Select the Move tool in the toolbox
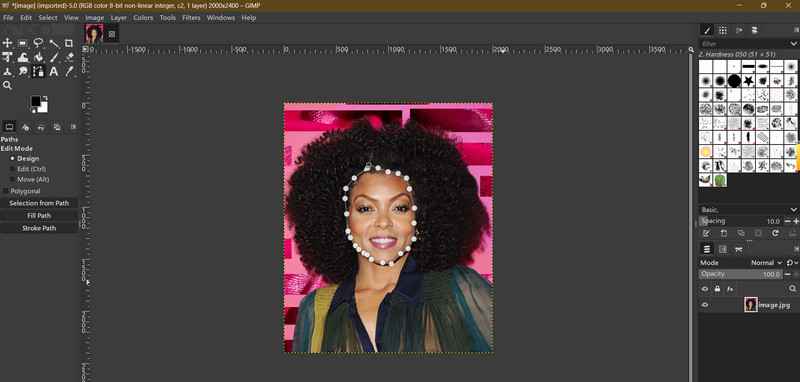Viewport: 800px width, 382px height. 8,43
